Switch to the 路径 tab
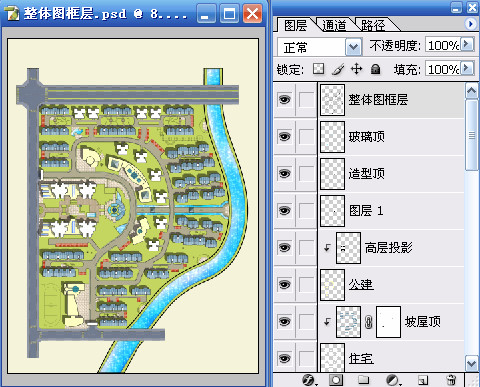Screen dimensions: 480x387 point(373,25)
